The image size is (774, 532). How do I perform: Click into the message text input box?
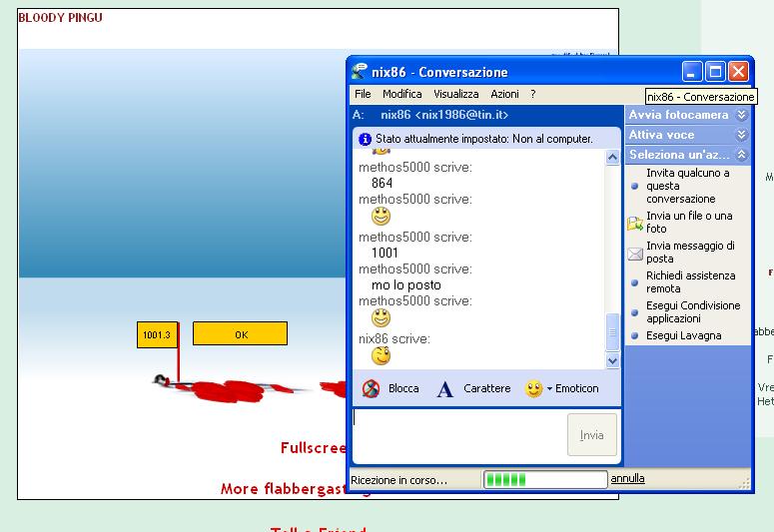point(459,436)
